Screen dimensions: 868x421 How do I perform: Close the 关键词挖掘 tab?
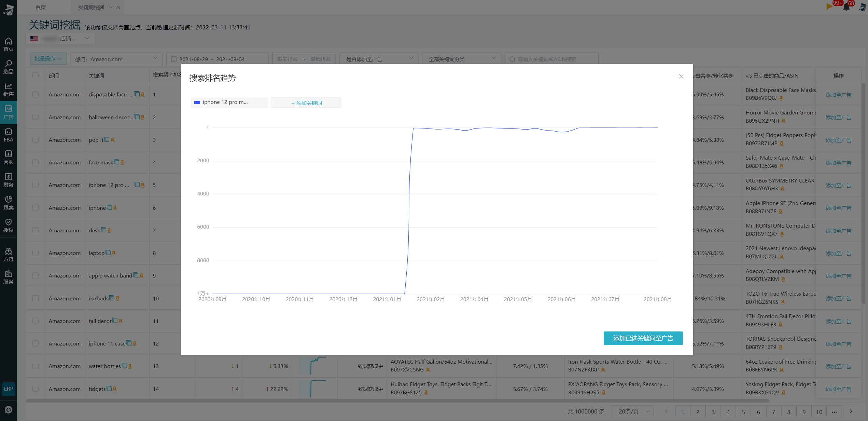tap(118, 7)
